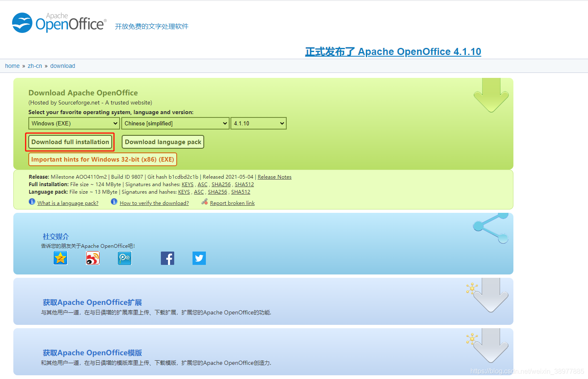Click the text 告诉您的朋友关于Apache OpenOffice吧!
This screenshot has height=379, width=588.
coord(88,246)
